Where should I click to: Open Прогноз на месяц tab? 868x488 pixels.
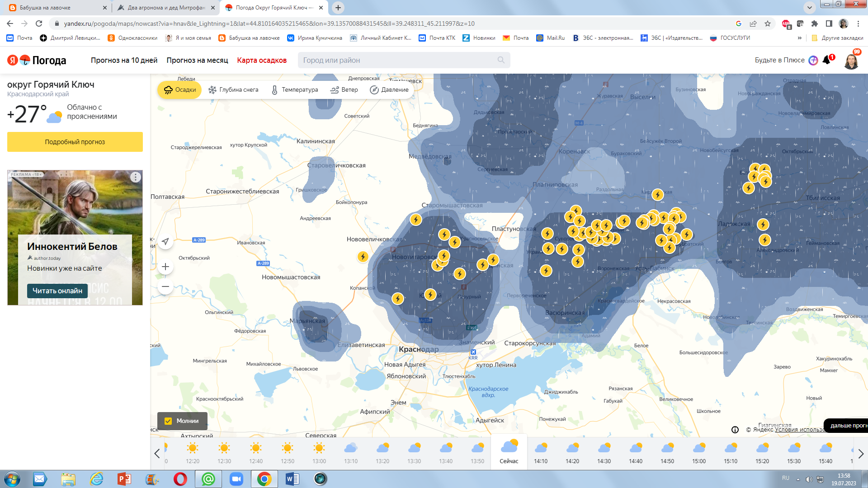[197, 60]
